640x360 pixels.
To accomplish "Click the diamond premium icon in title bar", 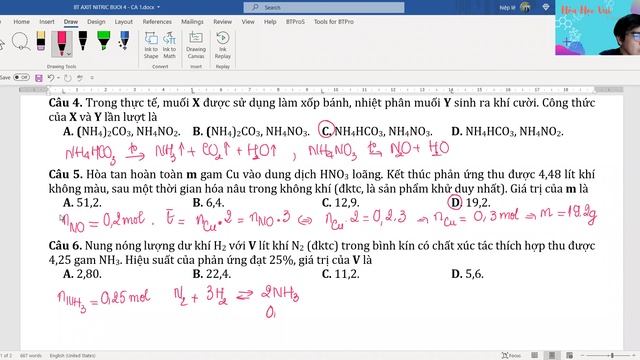I will coord(546,7).
